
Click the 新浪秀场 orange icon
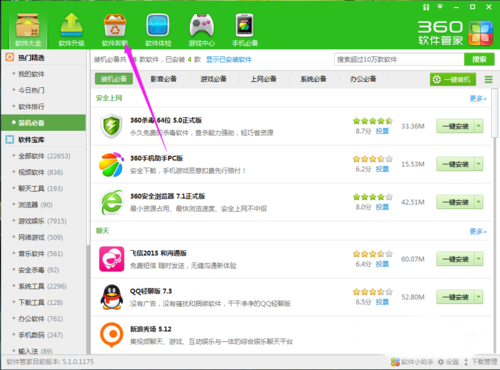pyautogui.click(x=111, y=335)
